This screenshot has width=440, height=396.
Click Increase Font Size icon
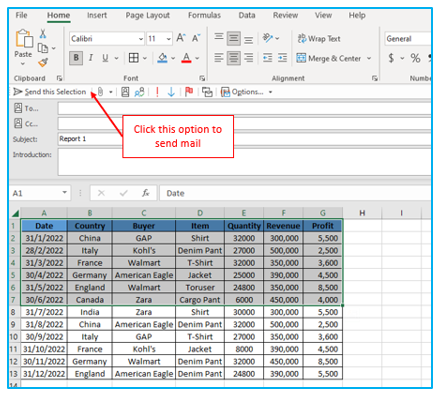click(181, 38)
